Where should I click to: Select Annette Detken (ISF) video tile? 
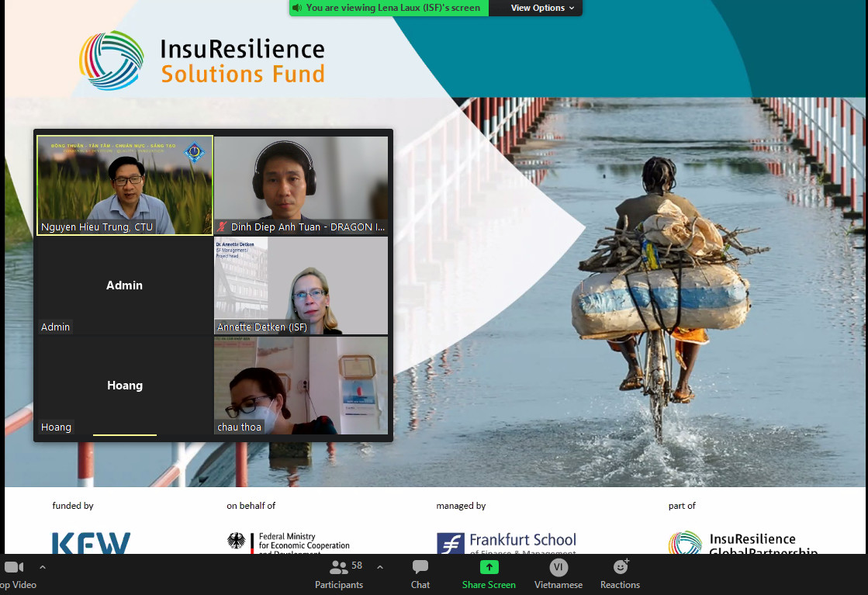click(x=301, y=285)
